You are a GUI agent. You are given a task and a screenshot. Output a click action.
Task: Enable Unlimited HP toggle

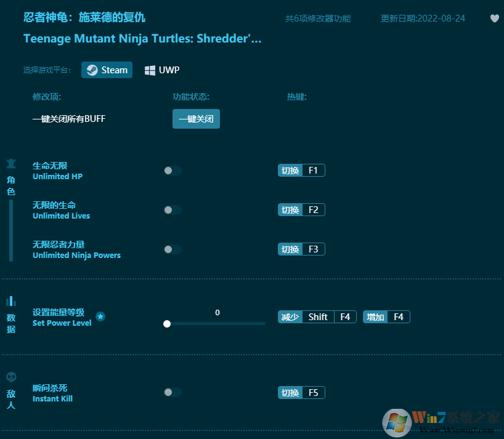173,171
